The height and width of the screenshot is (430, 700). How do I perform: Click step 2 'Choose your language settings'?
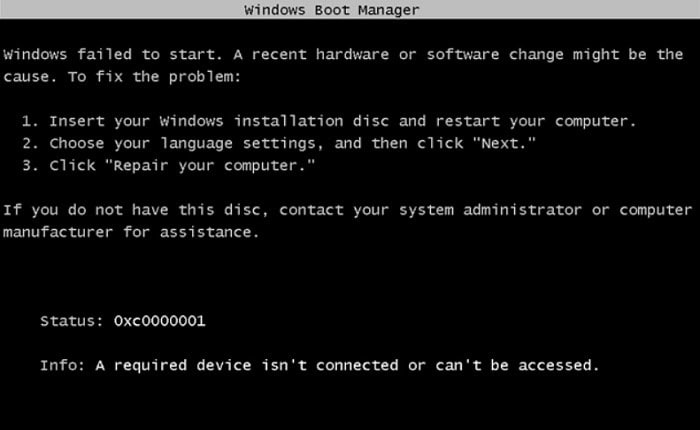279,144
